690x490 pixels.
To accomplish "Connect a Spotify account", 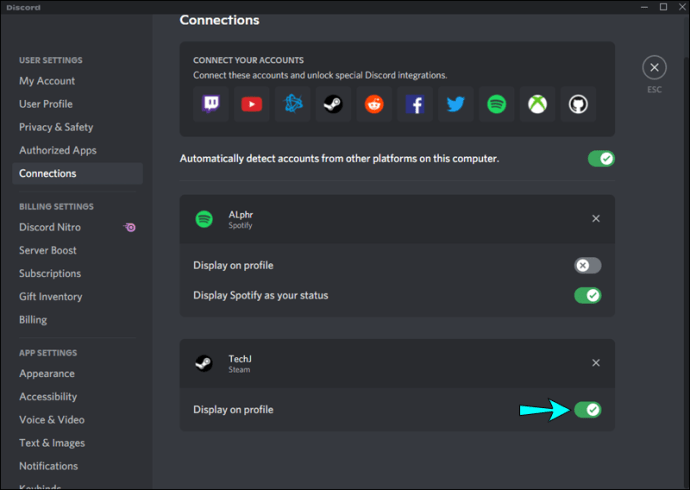I will (x=497, y=103).
